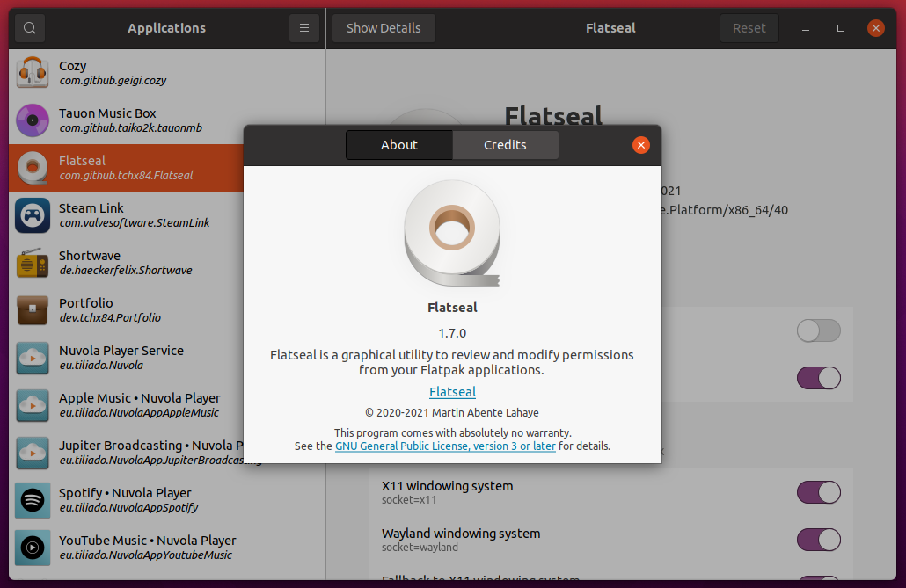Click the Steam Link app icon
The width and height of the screenshot is (906, 588).
click(x=33, y=214)
